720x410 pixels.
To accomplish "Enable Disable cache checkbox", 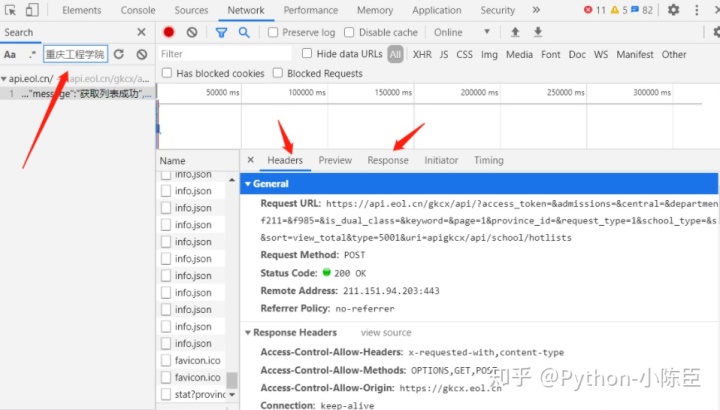I will [x=349, y=32].
